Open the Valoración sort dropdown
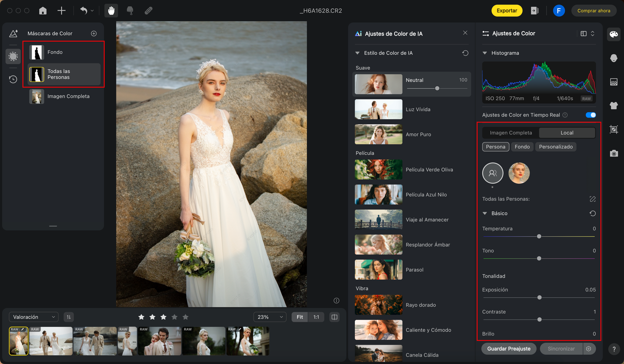 (x=34, y=317)
